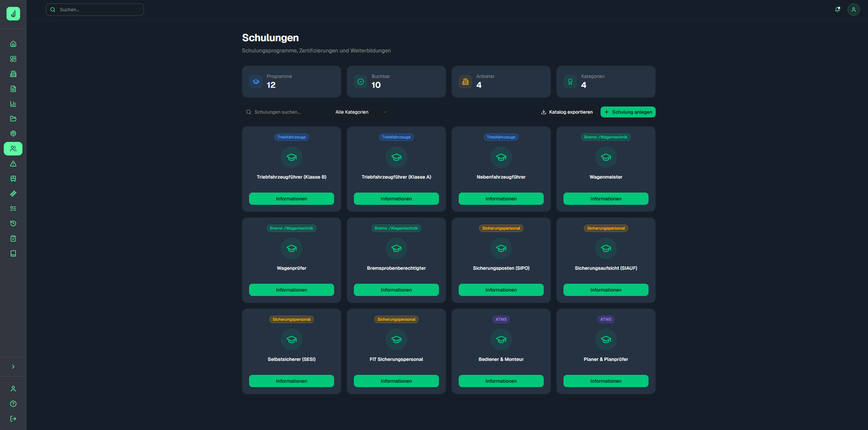Image resolution: width=868 pixels, height=430 pixels.
Task: Open Informationen for Wagenmeister
Action: (x=605, y=199)
